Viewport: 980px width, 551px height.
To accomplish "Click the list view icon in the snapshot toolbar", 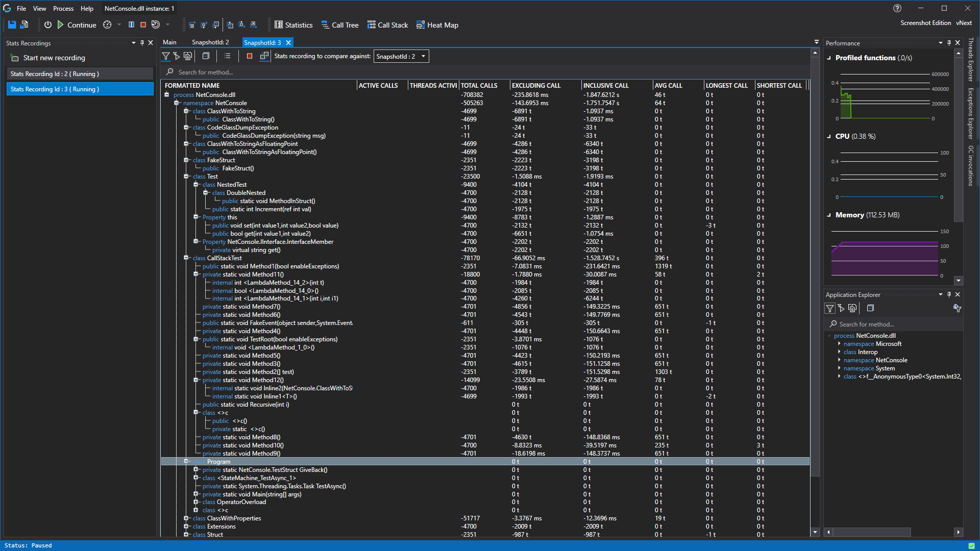I will tap(227, 56).
